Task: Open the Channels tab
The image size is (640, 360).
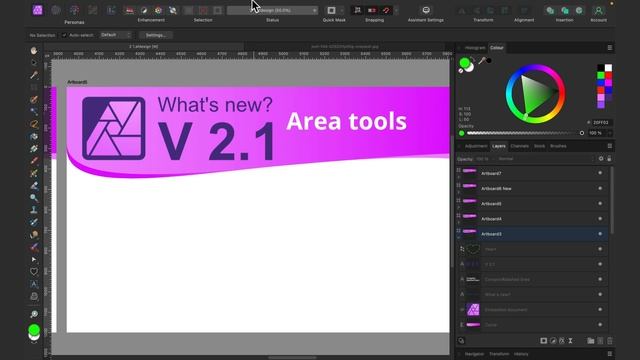Action: tap(520, 146)
